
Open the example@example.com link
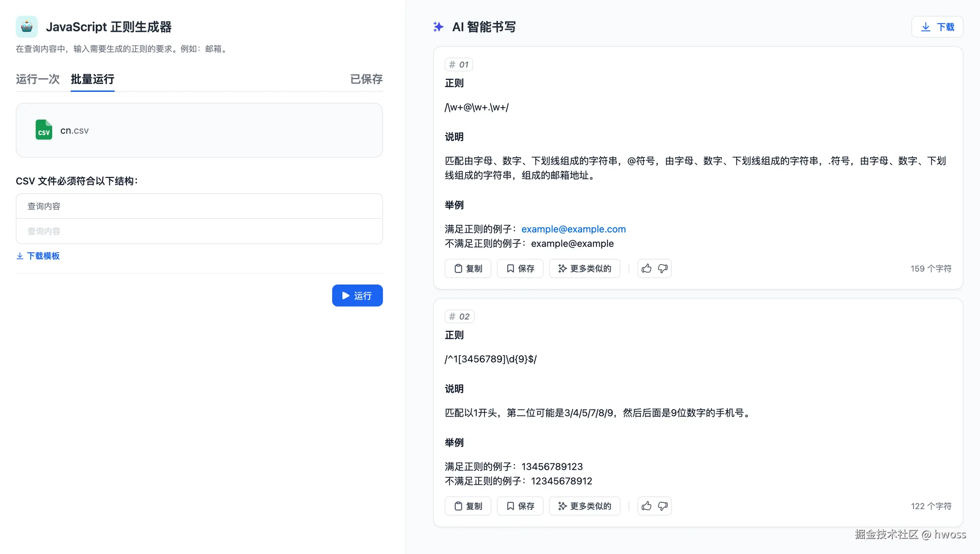573,229
